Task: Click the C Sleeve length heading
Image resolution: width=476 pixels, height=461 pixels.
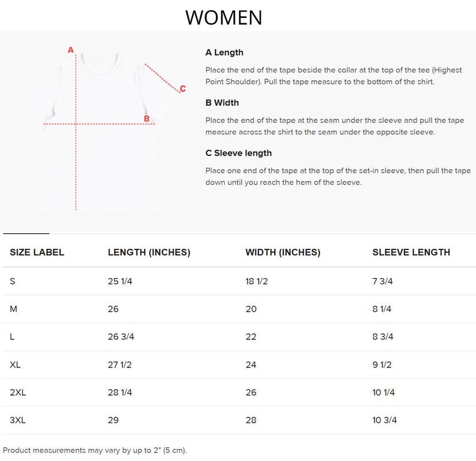Action: coord(239,153)
